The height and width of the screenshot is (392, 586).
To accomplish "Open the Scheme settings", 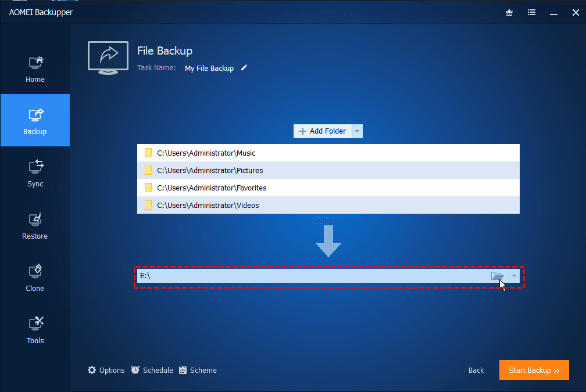I will coord(198,370).
